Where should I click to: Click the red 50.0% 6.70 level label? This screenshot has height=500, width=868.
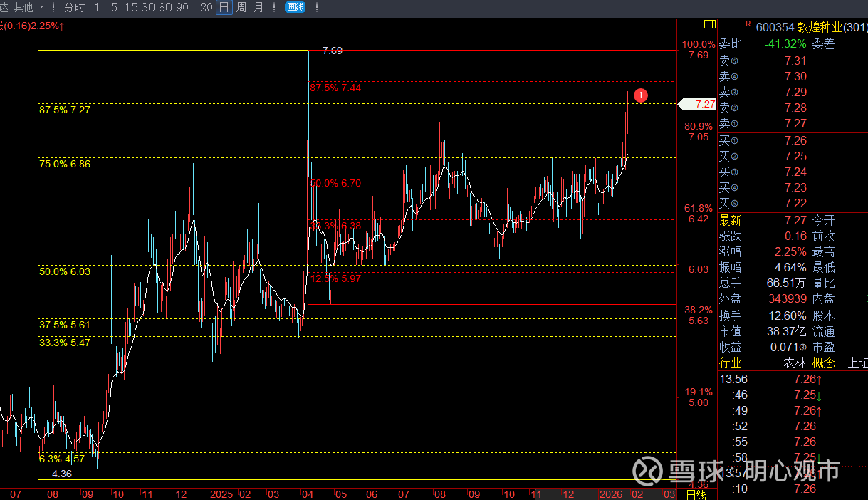click(x=335, y=183)
